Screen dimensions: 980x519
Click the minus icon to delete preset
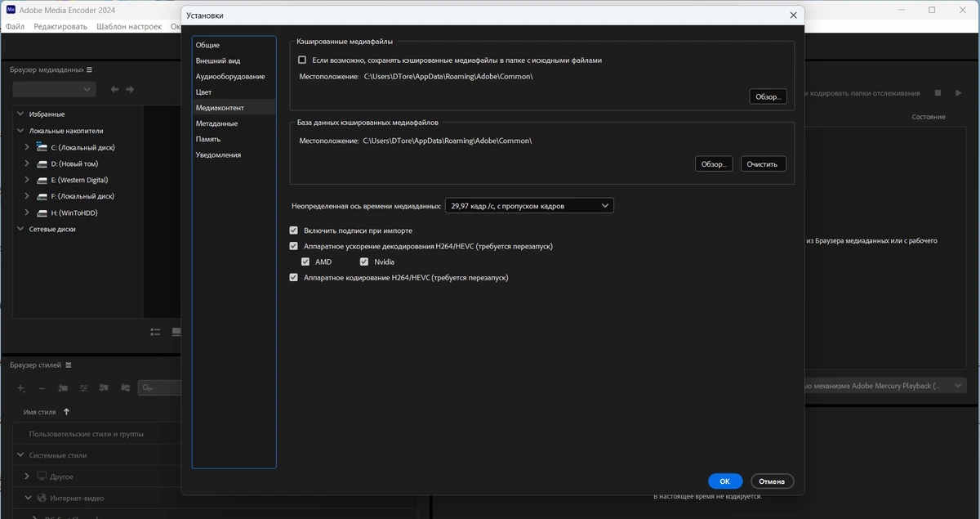tap(42, 388)
